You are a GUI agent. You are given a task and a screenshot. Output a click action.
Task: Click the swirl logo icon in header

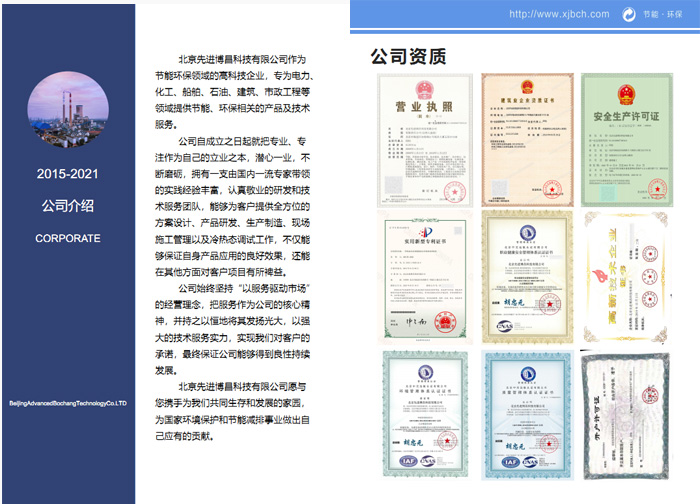629,15
